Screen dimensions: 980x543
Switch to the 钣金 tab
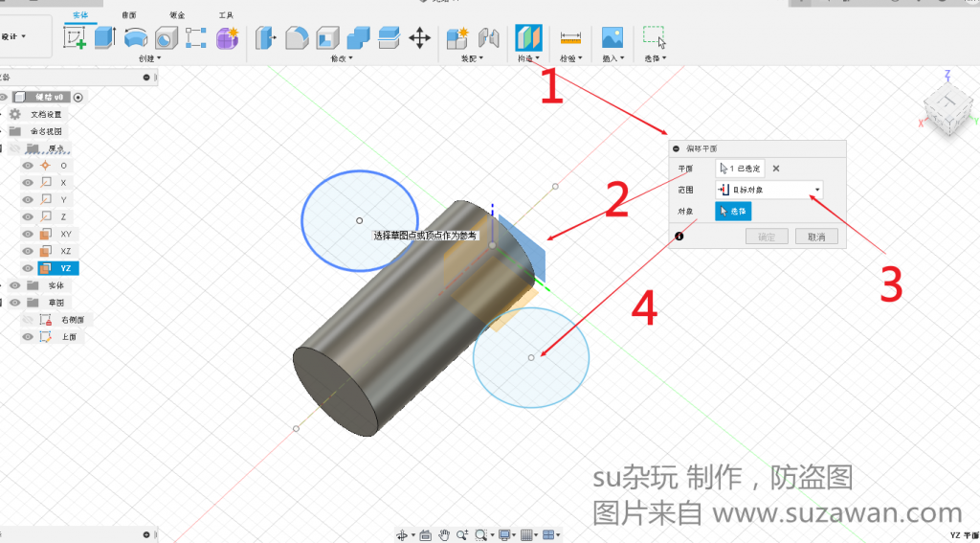coord(177,14)
